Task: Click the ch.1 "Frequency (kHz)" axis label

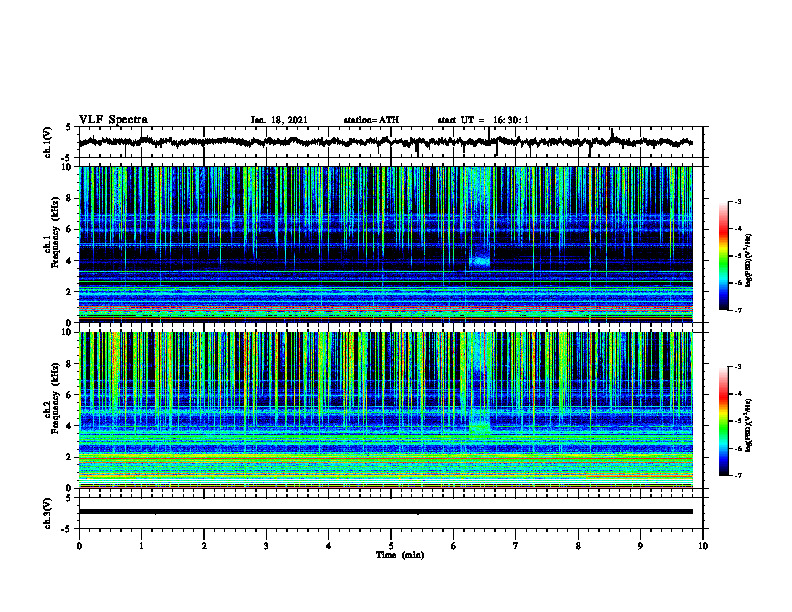Action: click(x=55, y=232)
